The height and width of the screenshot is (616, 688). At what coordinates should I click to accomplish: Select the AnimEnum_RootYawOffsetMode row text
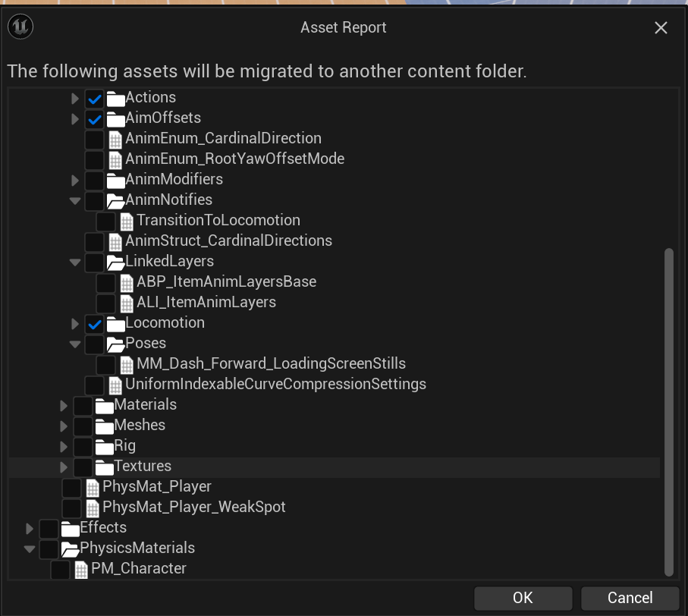click(234, 159)
